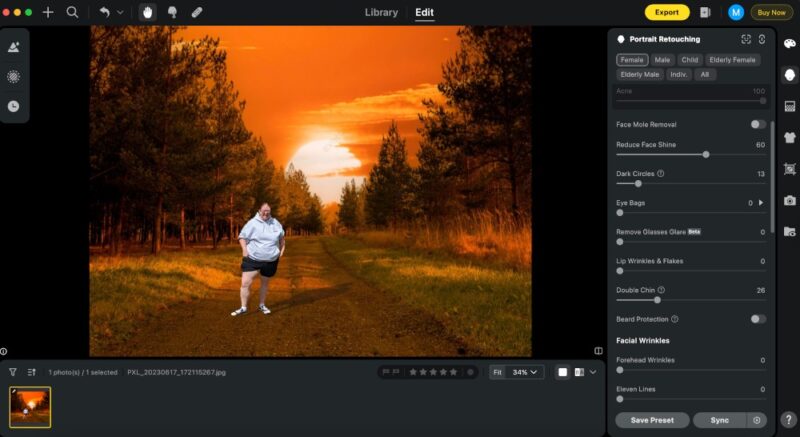Open the color palette panel icon
Image resolution: width=800 pixels, height=437 pixels.
[789, 44]
